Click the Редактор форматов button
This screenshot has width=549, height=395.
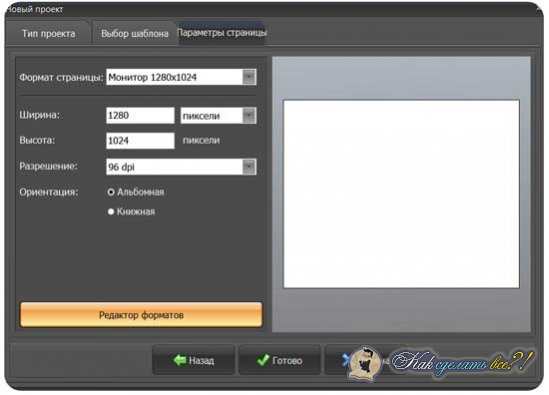[x=141, y=315]
